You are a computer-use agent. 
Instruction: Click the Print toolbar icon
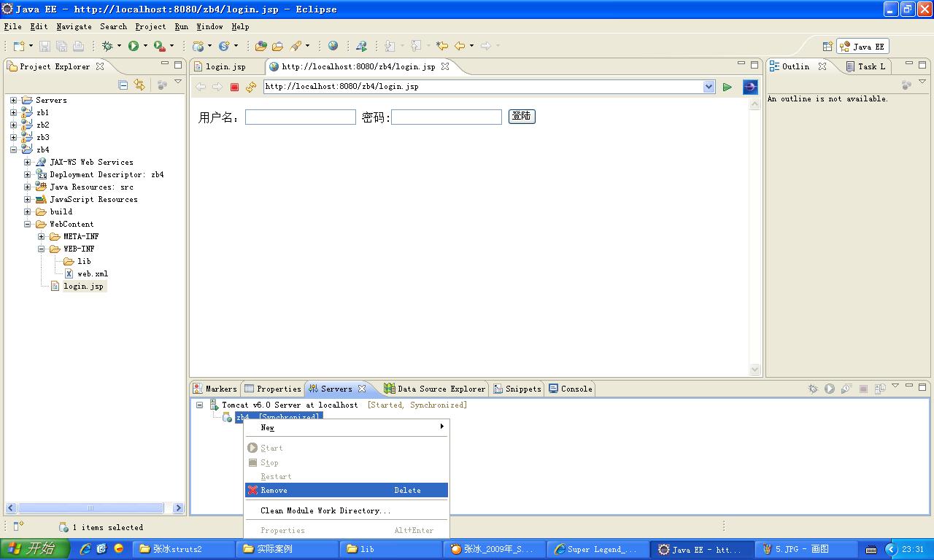78,46
